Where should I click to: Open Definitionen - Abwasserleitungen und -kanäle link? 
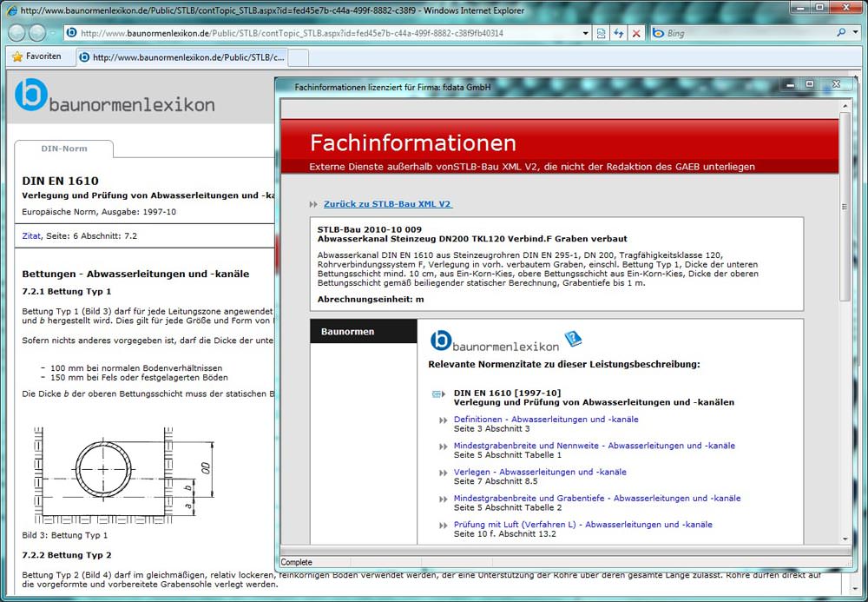pyautogui.click(x=546, y=420)
